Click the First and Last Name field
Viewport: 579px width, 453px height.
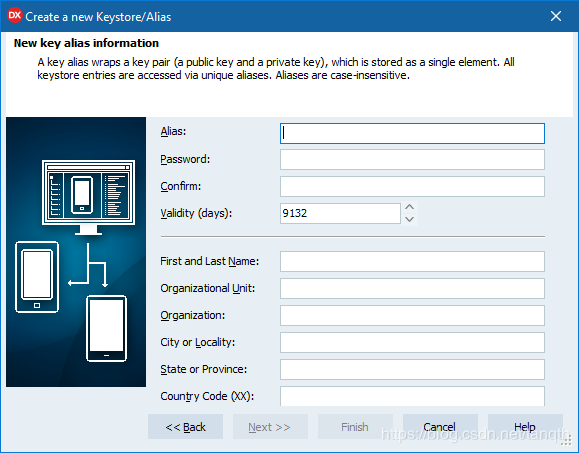click(412, 261)
